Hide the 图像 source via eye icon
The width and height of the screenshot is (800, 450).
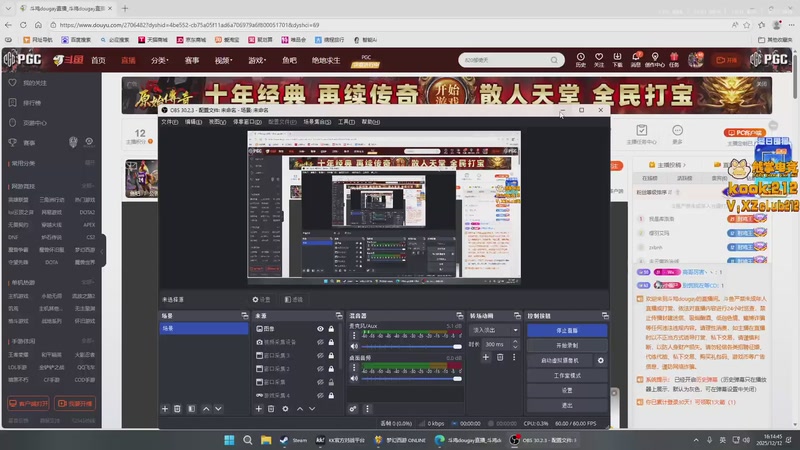320,329
